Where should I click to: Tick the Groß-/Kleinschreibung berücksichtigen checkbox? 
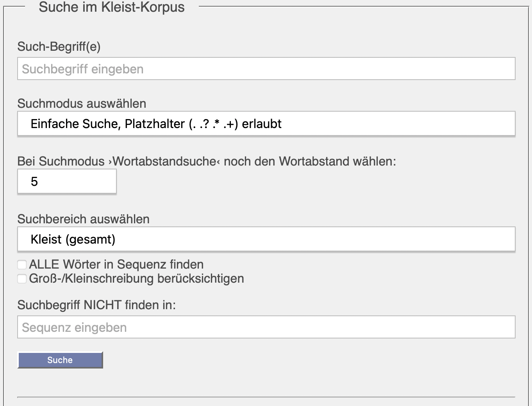tap(22, 279)
